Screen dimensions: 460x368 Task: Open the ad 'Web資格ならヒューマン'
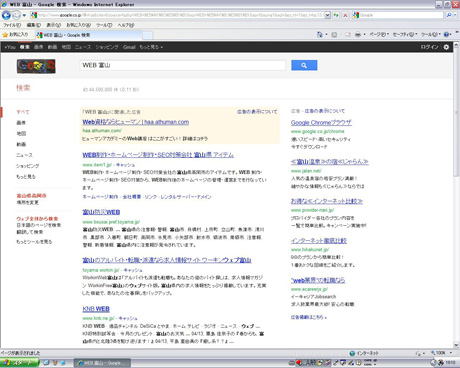(x=136, y=122)
